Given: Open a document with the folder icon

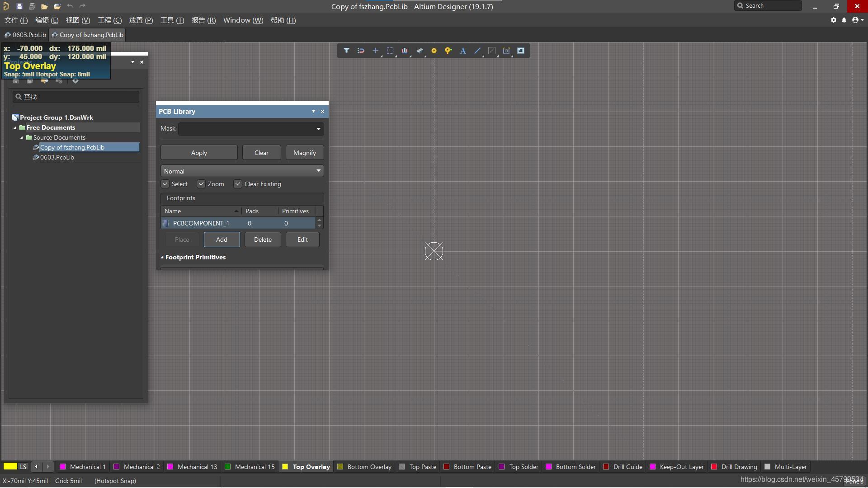Looking at the screenshot, I should coord(44,6).
